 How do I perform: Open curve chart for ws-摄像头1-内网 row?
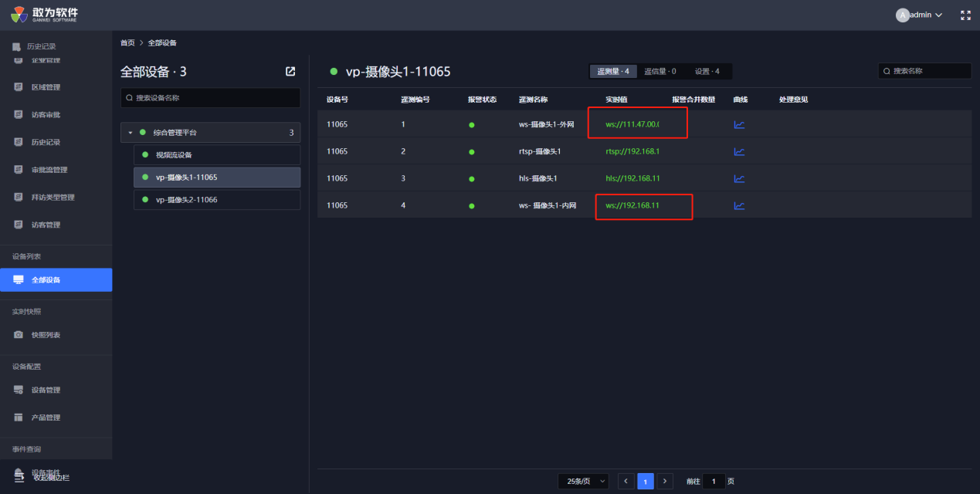(x=739, y=205)
